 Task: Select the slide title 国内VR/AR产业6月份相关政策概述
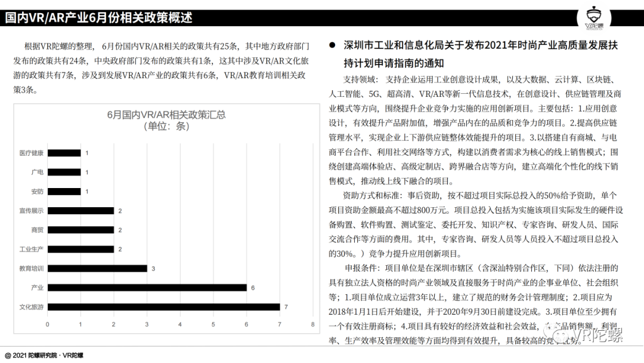(x=98, y=18)
